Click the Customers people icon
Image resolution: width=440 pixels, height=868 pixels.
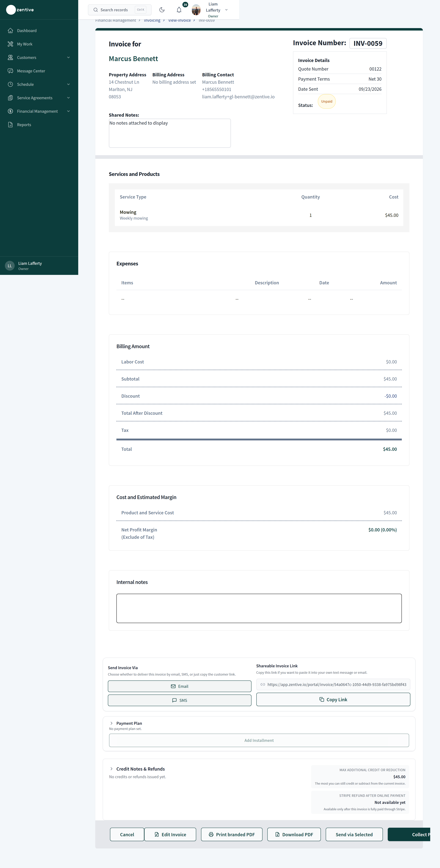point(10,58)
